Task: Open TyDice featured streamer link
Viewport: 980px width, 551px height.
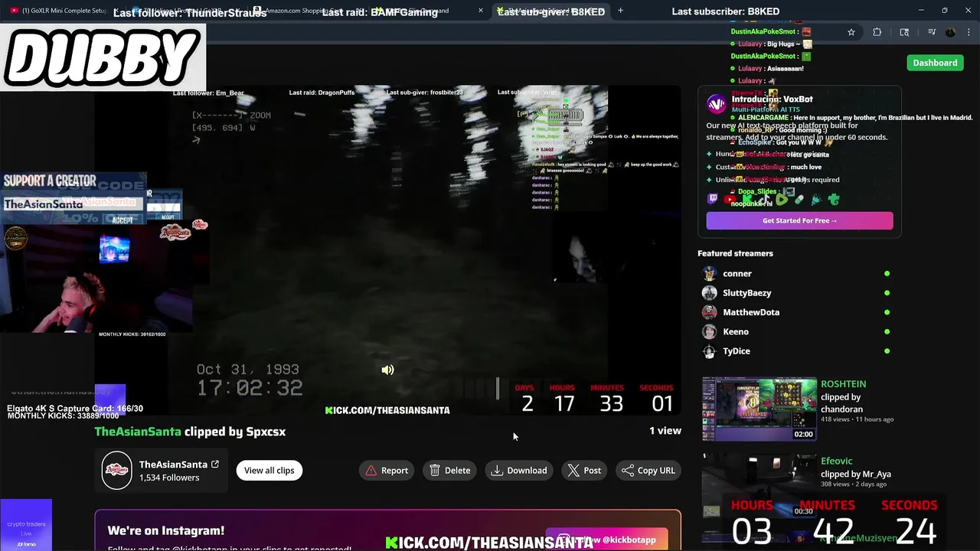Action: pos(737,351)
